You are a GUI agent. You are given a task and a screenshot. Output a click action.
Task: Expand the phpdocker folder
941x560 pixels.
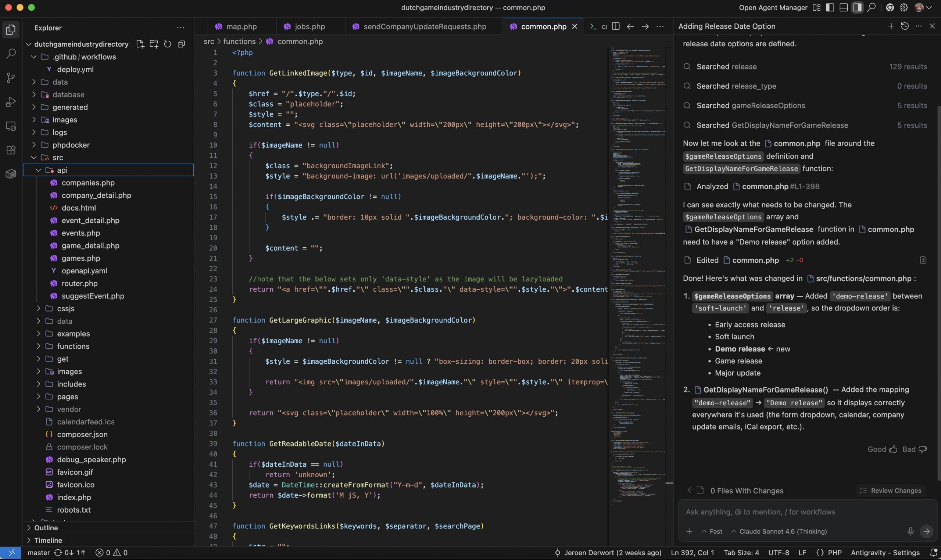[71, 145]
